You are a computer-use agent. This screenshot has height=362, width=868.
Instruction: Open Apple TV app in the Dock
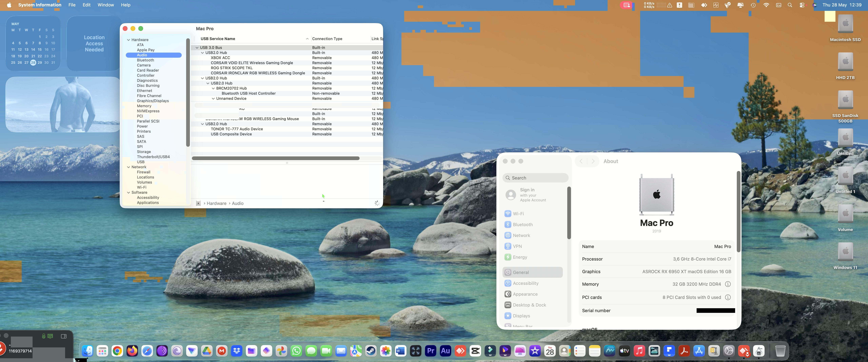tap(624, 351)
